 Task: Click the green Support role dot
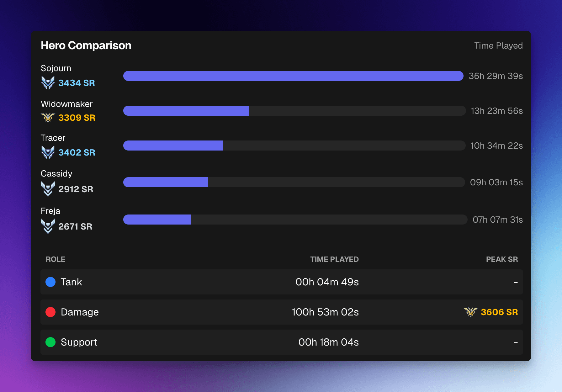(50, 342)
